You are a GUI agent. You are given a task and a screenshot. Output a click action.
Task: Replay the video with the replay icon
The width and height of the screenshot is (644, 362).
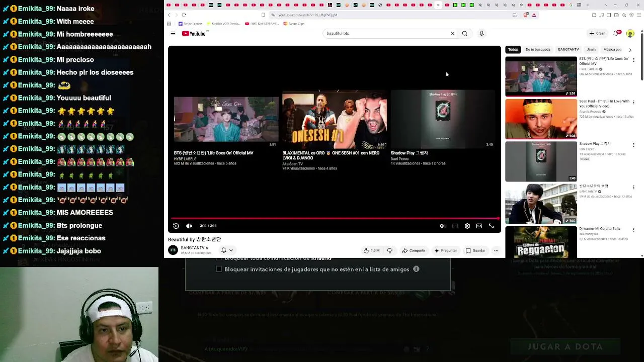point(176,226)
